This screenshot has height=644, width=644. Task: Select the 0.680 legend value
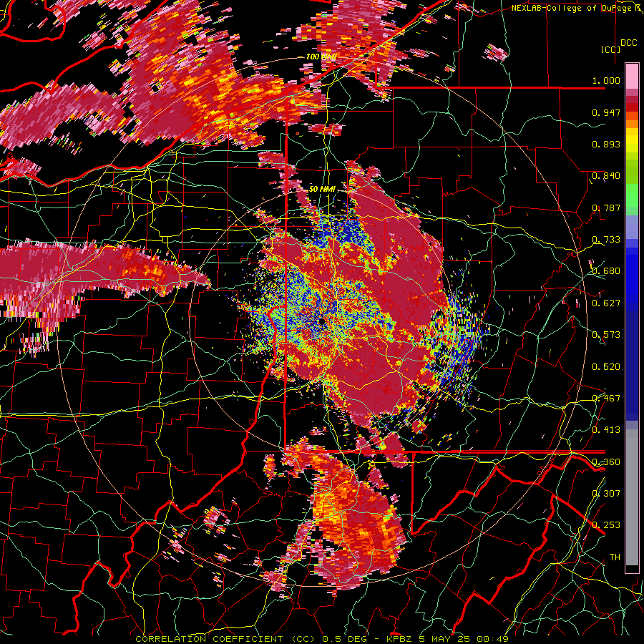(x=606, y=271)
